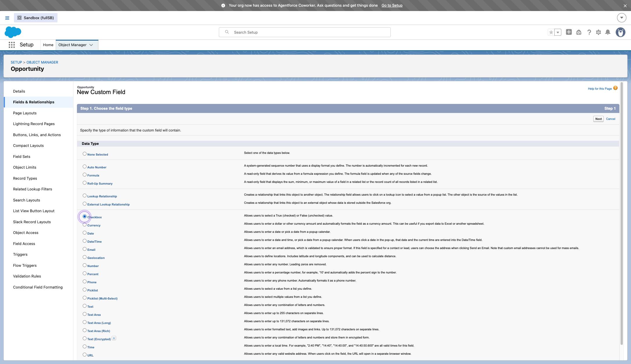Click the orange Help for this Page icon

[615, 88]
